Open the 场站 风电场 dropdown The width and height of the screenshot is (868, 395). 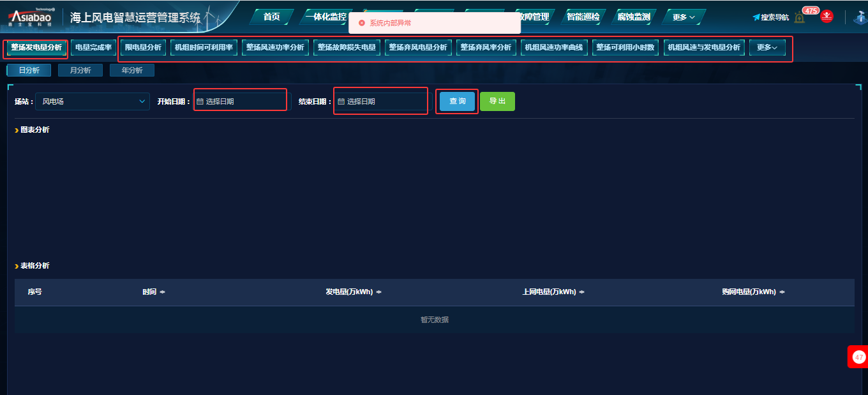tap(93, 101)
